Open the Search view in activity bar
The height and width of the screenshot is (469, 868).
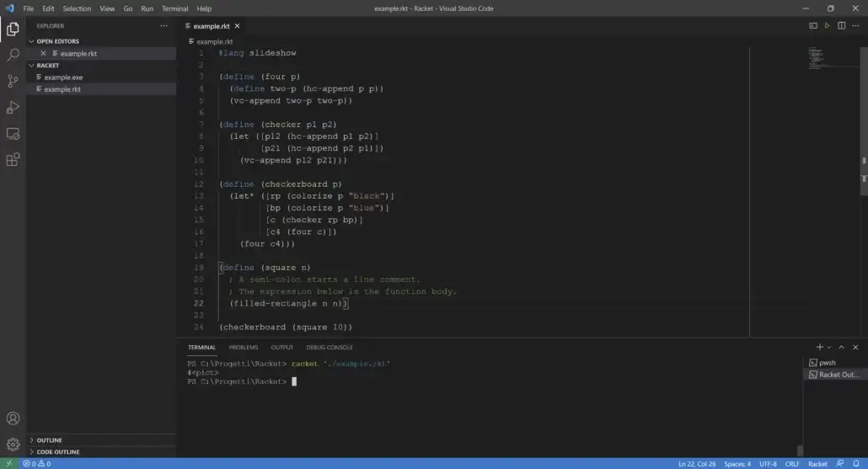click(x=13, y=55)
